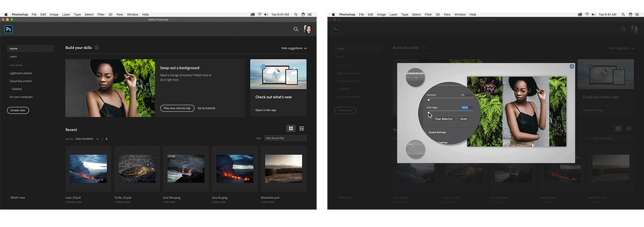Click Swap out a background preview image
Viewport: 644px width, 227px height.
point(110,88)
